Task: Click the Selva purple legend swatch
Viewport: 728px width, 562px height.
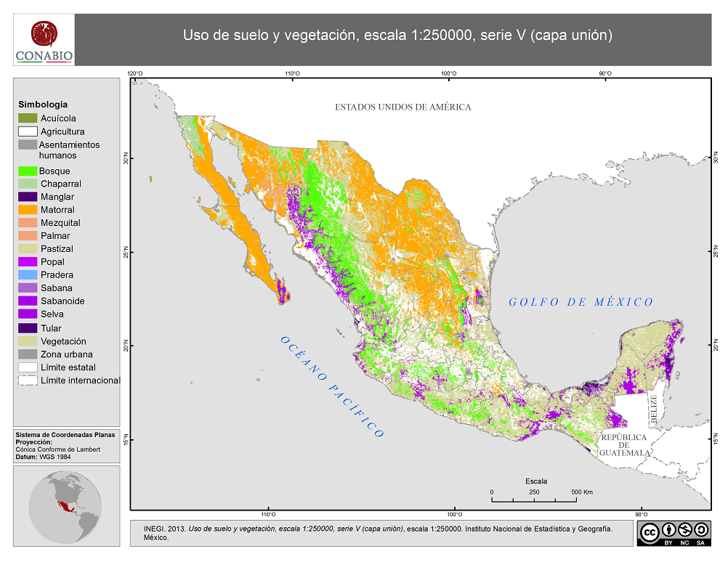Action: [28, 314]
